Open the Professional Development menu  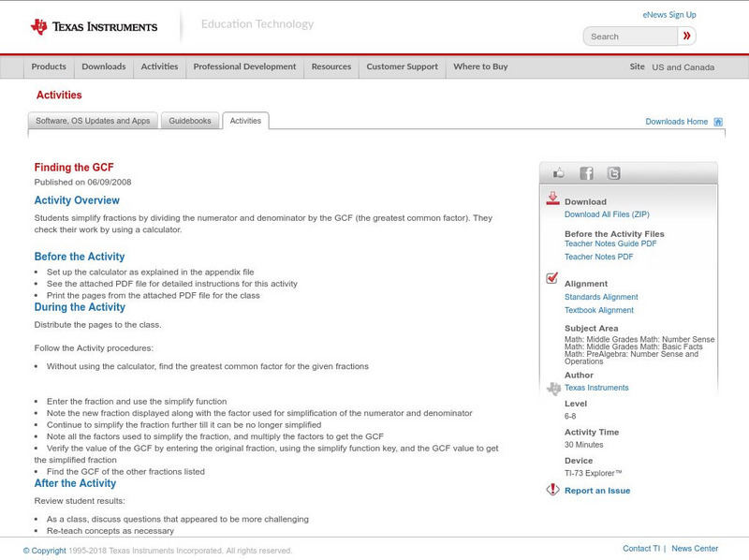pos(244,66)
